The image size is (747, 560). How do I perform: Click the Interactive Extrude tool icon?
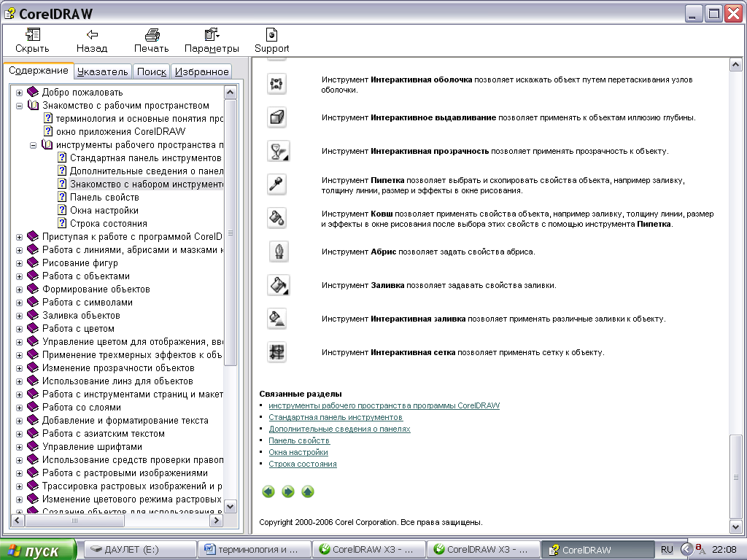(276, 117)
